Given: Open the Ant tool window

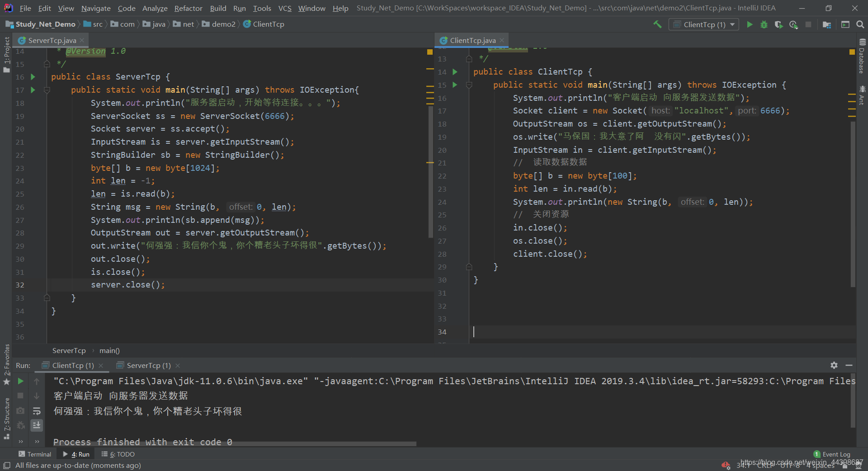Looking at the screenshot, I should click(862, 95).
